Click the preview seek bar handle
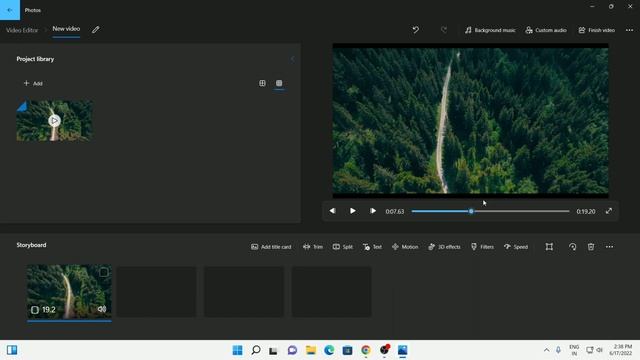The image size is (640, 360). [x=471, y=211]
